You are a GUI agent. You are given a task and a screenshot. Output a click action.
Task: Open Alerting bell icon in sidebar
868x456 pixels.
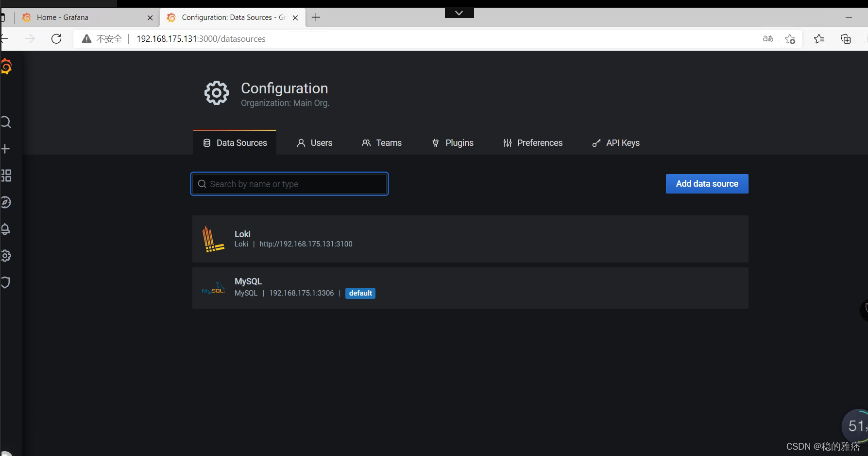pyautogui.click(x=5, y=229)
